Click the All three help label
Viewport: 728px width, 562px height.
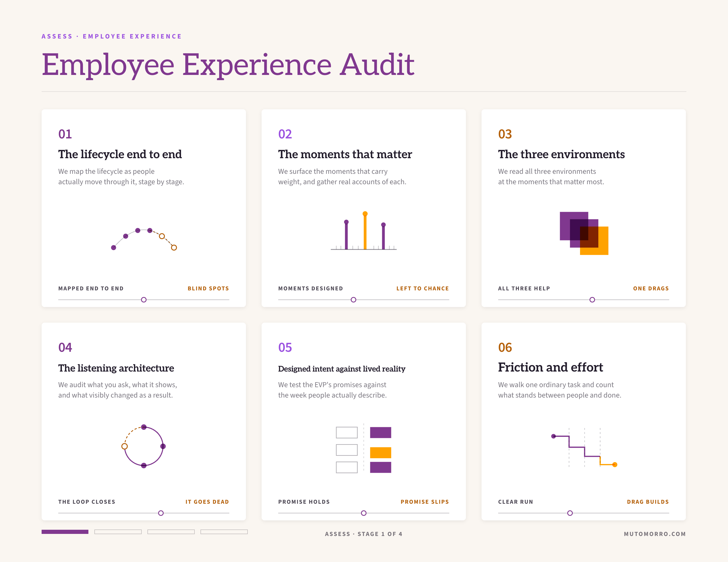[524, 289]
